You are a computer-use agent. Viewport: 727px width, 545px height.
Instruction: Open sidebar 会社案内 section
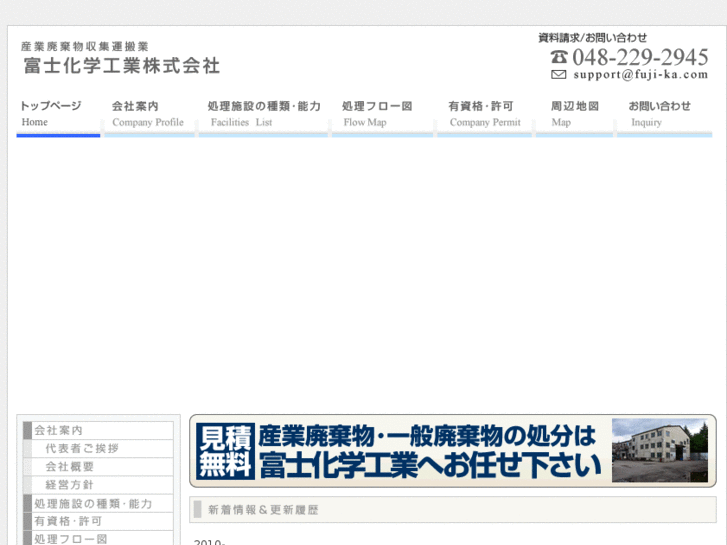click(x=98, y=430)
